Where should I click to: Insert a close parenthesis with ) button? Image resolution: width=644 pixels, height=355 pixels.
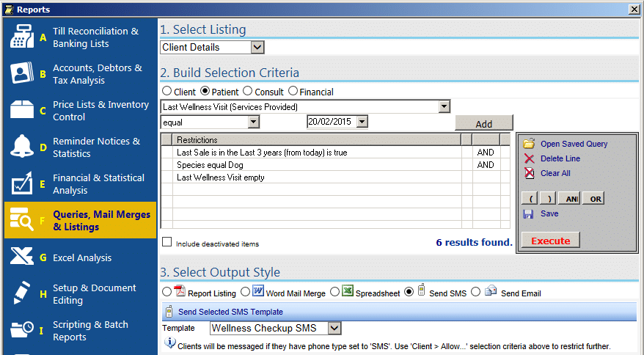tap(549, 199)
